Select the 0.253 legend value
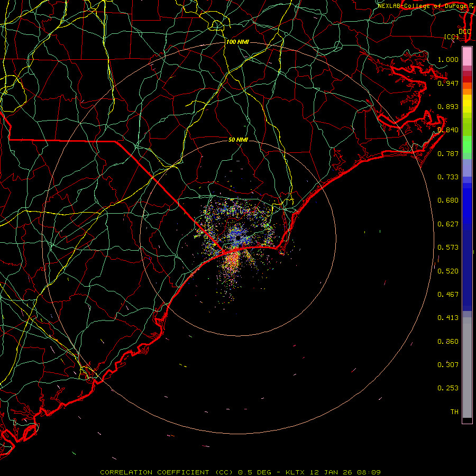This screenshot has height=476, width=476. click(448, 388)
